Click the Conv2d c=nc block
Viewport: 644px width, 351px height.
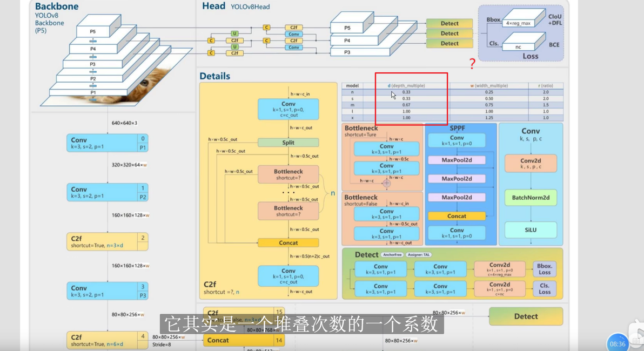click(x=499, y=288)
